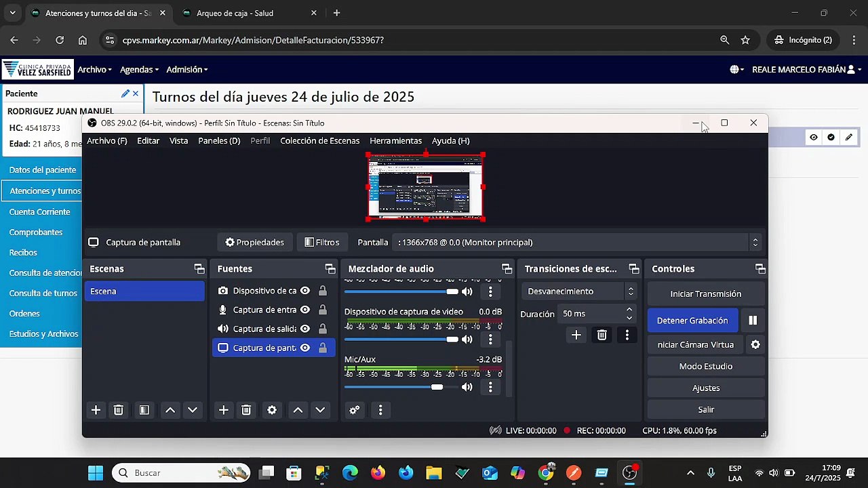Open transition properties three-dot menu
The image size is (868, 488).
627,335
